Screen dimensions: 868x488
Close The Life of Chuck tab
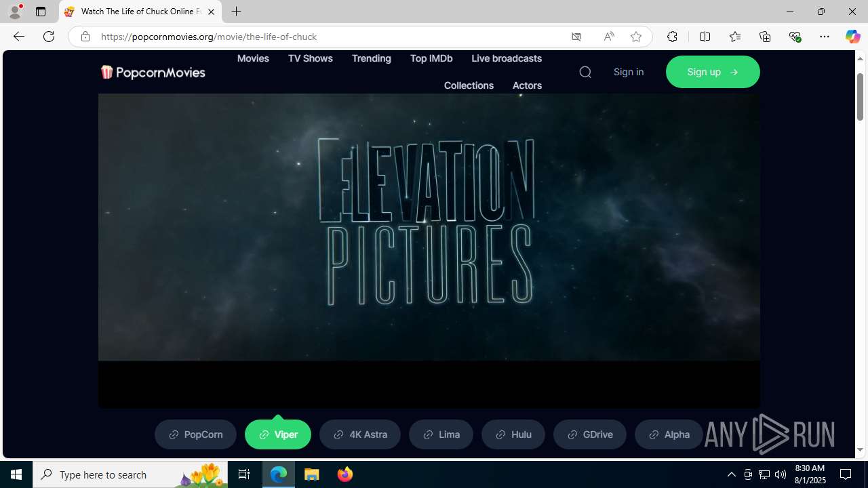click(x=211, y=12)
